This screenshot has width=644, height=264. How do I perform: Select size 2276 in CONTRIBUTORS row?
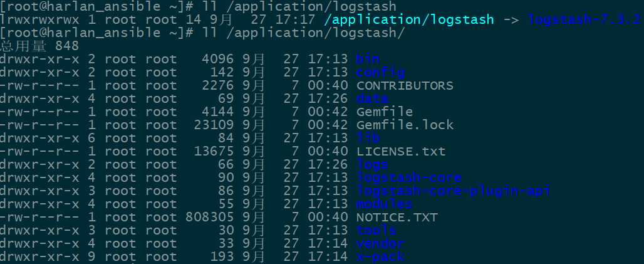pyautogui.click(x=217, y=85)
